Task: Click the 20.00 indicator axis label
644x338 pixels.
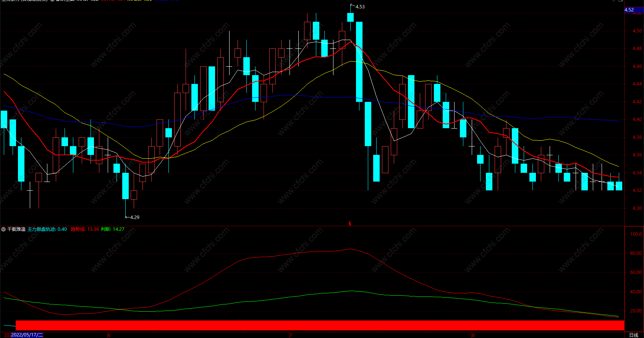Action: tap(636, 311)
